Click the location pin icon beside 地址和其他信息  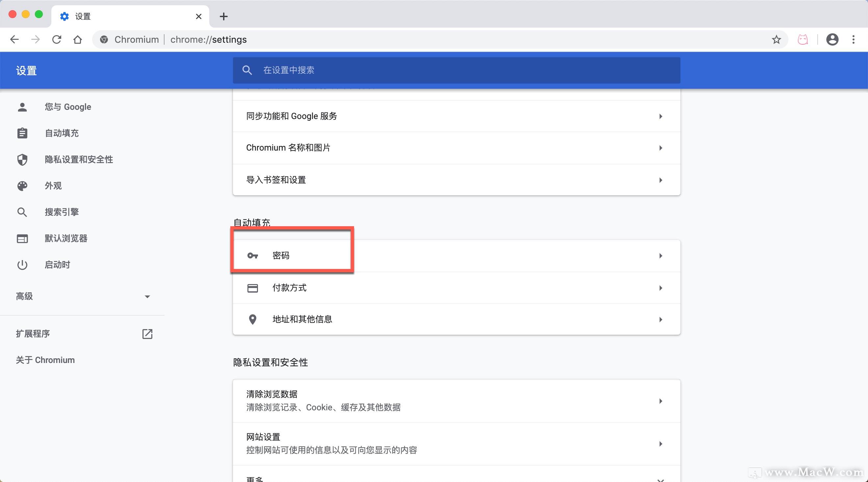pos(252,320)
